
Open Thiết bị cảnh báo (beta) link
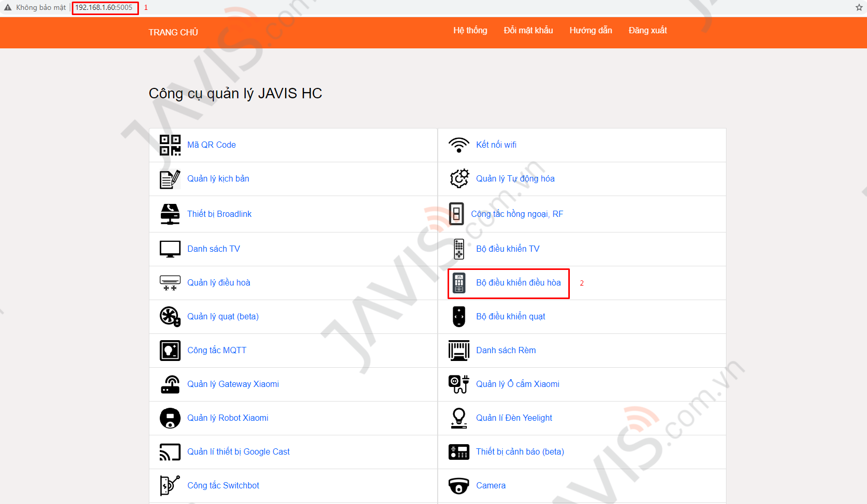[x=520, y=452]
